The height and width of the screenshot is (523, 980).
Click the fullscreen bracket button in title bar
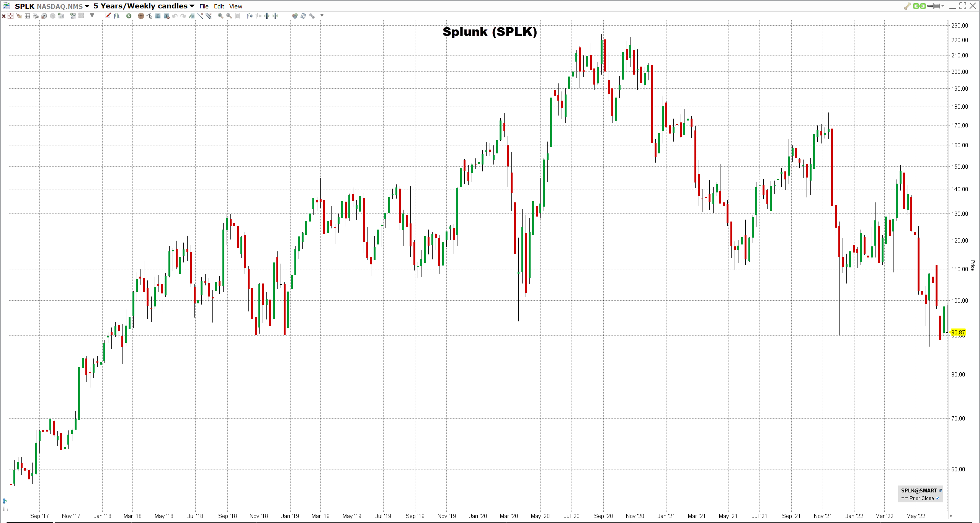[962, 6]
